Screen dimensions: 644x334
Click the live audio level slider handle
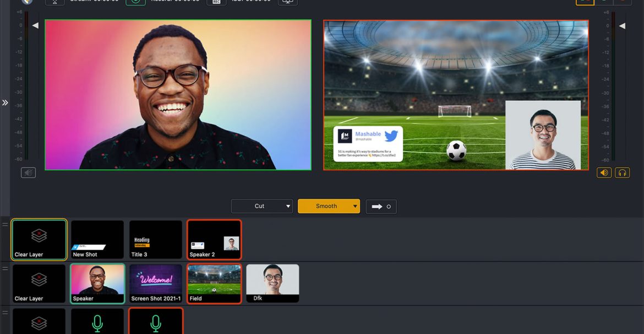pyautogui.click(x=622, y=26)
